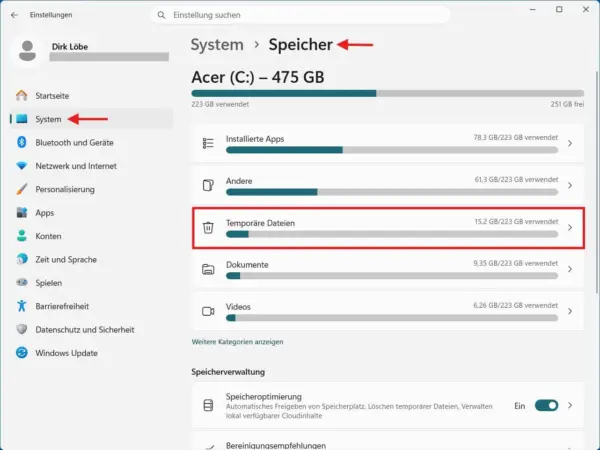Click the search magnifier icon
600x450 pixels.
(161, 15)
